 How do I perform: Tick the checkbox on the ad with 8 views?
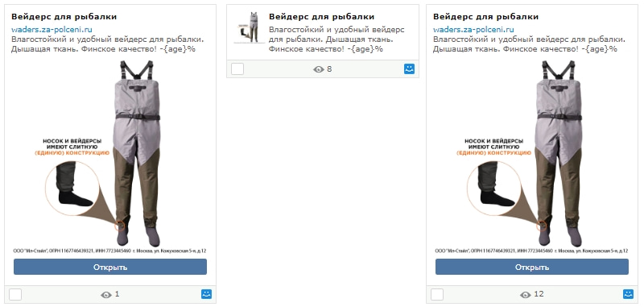click(x=237, y=69)
